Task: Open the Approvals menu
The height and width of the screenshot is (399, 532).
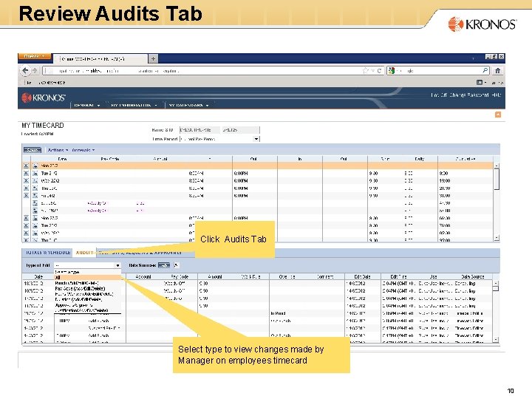Action: (x=83, y=150)
